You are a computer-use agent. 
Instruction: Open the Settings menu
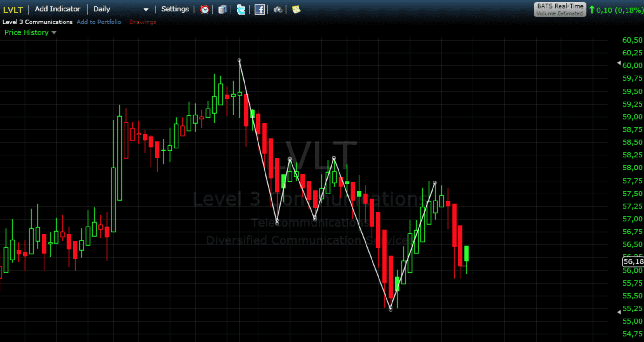(x=175, y=9)
